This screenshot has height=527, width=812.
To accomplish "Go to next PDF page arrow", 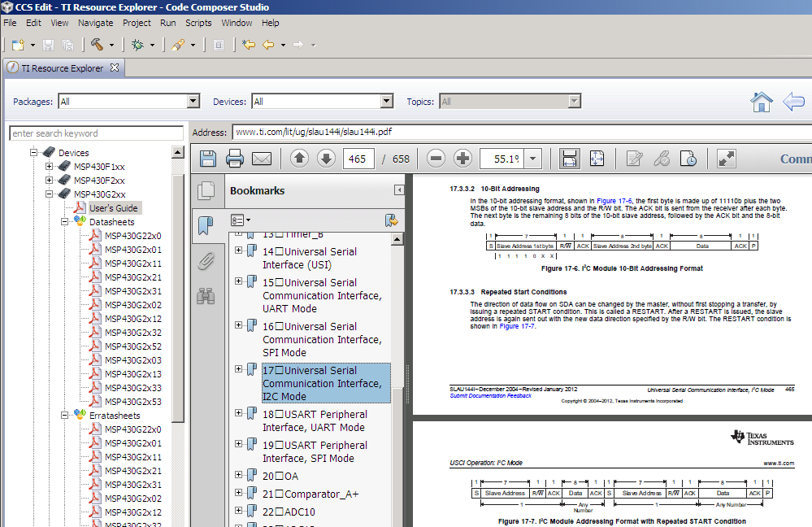I will [x=326, y=159].
